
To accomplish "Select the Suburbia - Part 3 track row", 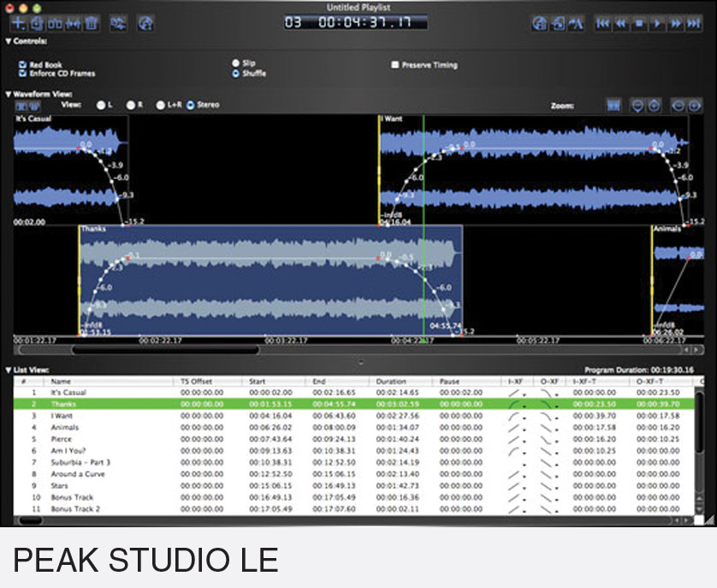I will tap(354, 463).
